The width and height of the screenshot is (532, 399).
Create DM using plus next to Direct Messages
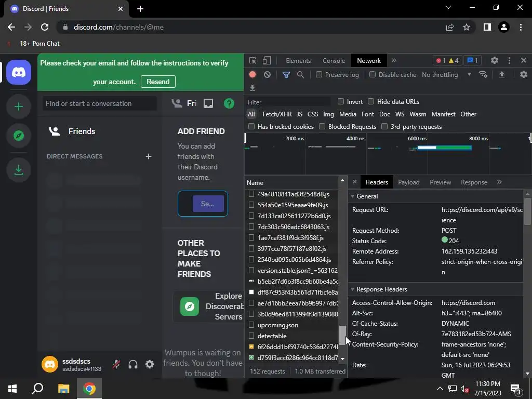click(148, 156)
